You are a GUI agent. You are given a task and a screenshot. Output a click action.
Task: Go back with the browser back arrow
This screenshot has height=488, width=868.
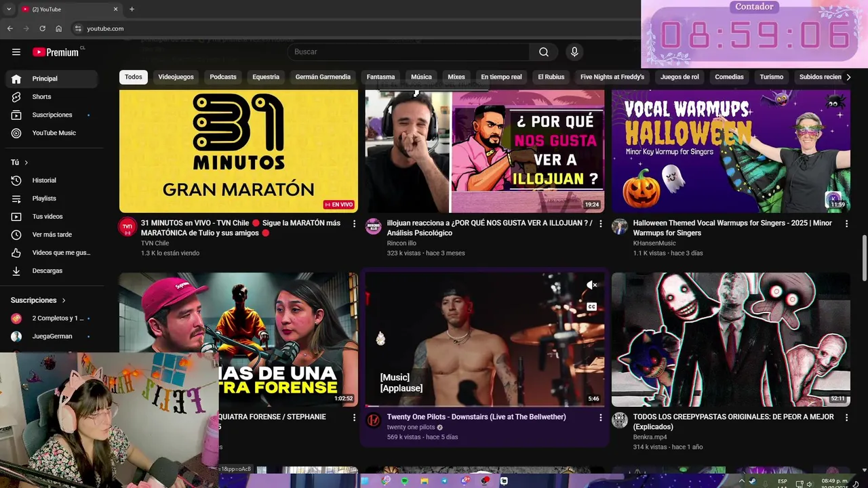[9, 28]
